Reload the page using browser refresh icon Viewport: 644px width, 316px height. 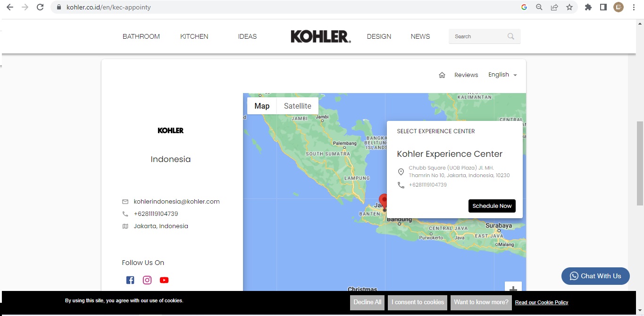click(x=40, y=7)
